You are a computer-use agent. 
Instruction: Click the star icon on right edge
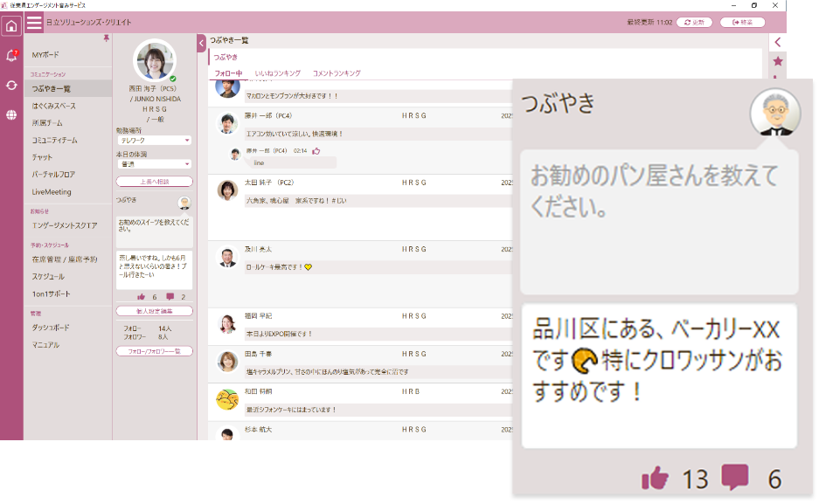click(x=778, y=61)
